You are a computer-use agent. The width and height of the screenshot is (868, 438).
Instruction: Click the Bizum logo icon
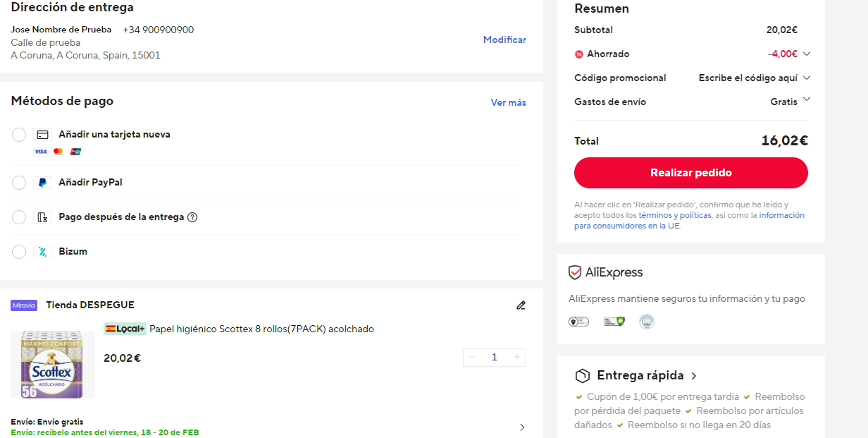pos(42,252)
